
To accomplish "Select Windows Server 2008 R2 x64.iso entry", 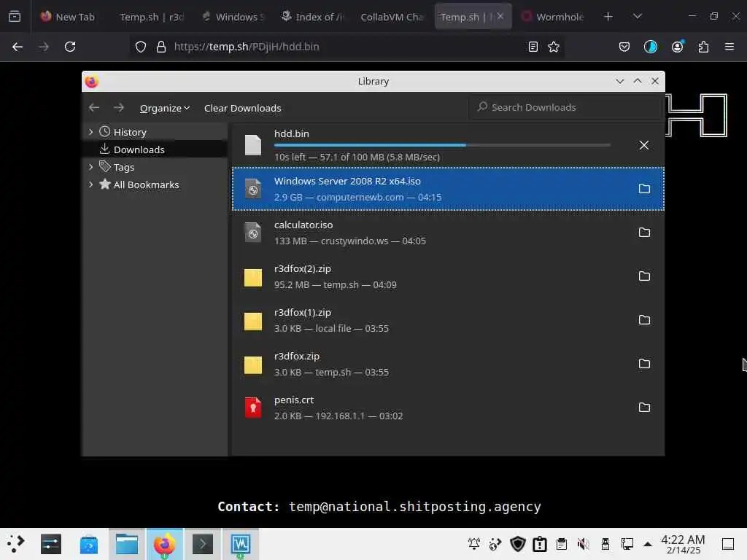I will (x=448, y=189).
